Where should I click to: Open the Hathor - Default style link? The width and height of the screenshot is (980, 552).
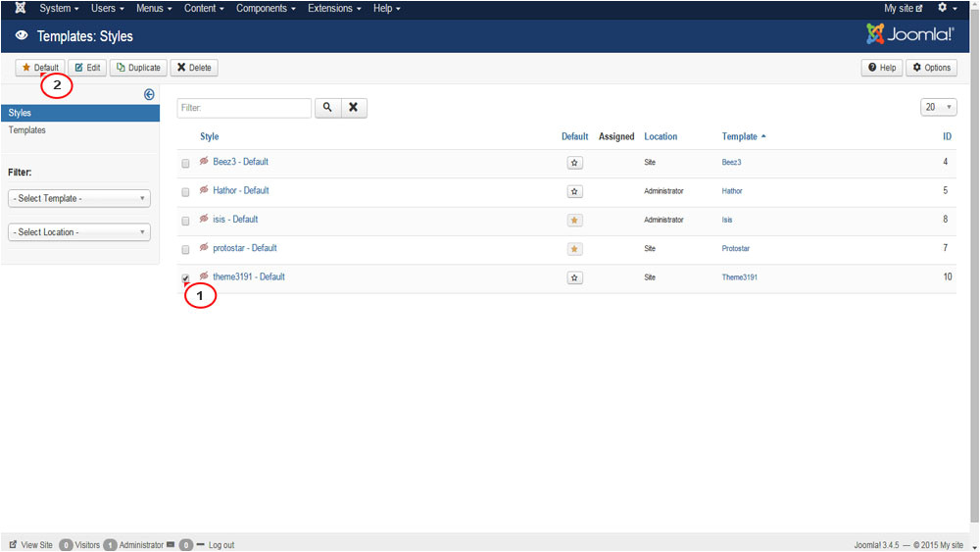[241, 190]
